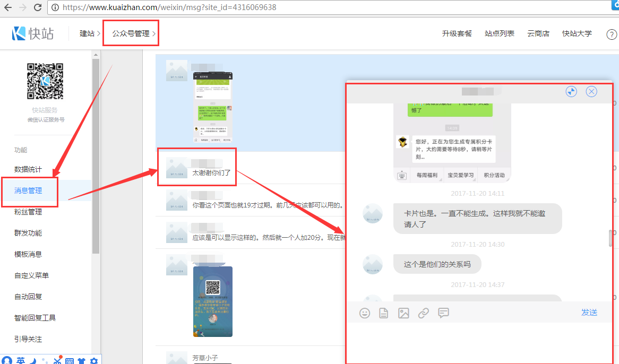Click the Kuaizhan logo

click(33, 33)
